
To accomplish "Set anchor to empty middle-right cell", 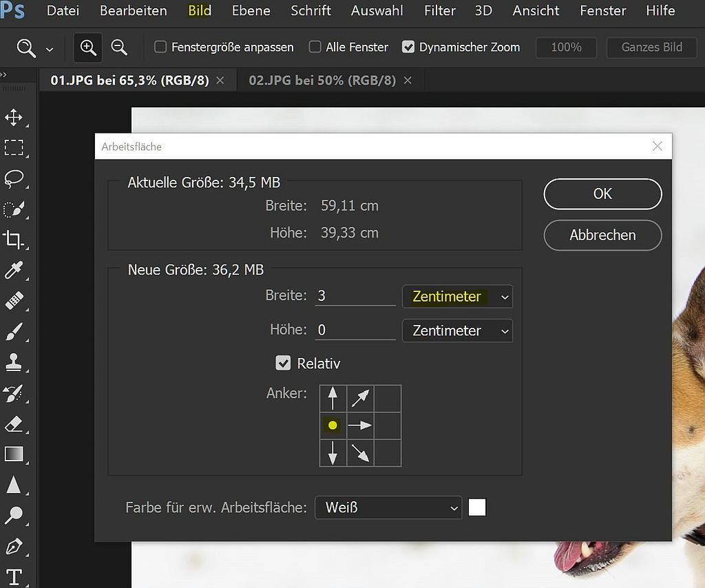I will [x=388, y=426].
